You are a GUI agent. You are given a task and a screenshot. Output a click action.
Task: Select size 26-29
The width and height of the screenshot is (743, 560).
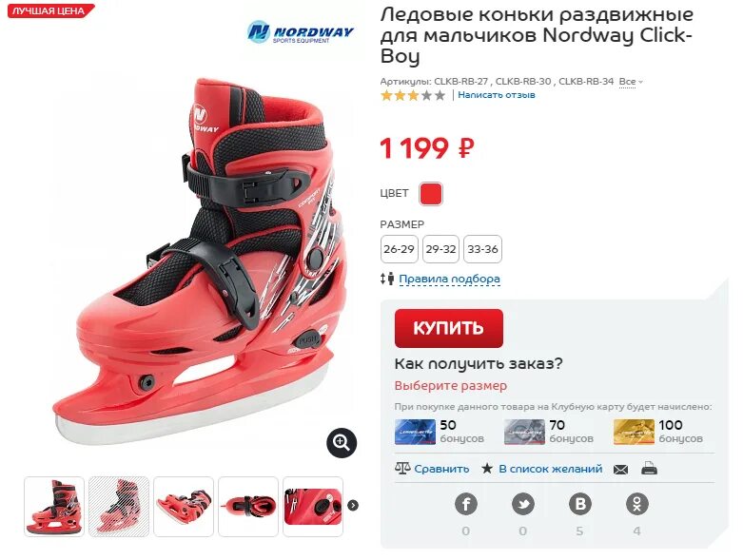399,249
